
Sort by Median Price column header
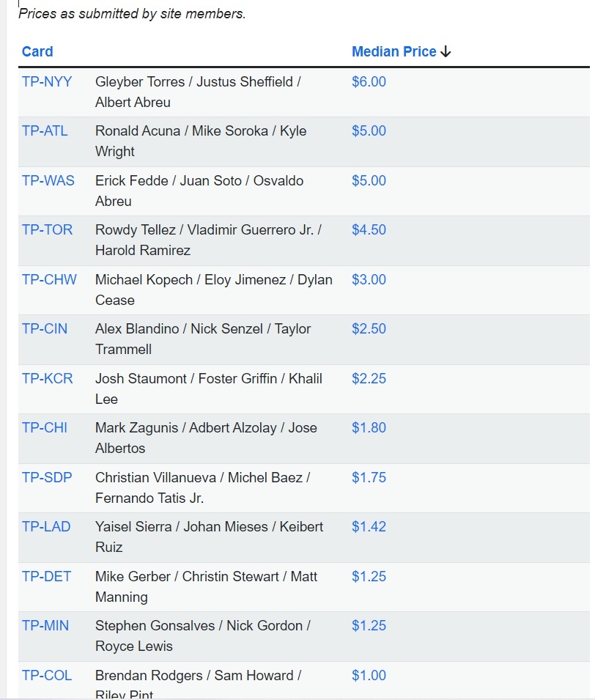click(x=394, y=52)
